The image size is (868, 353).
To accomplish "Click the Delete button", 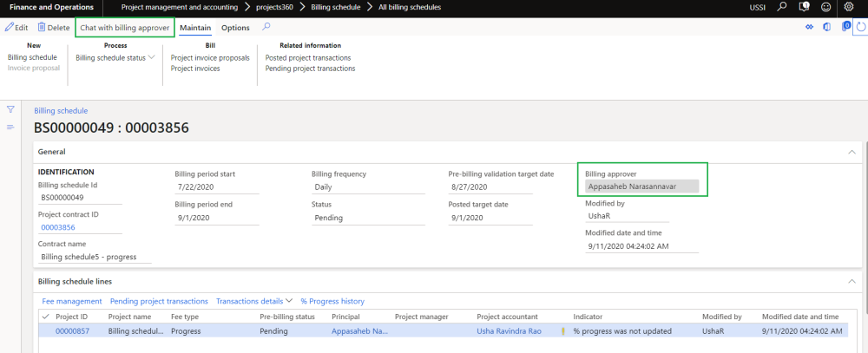I will [53, 28].
